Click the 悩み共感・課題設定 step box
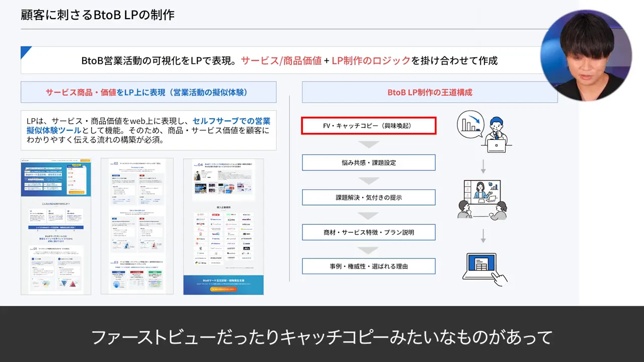Viewport: 644px width, 362px height. [368, 162]
